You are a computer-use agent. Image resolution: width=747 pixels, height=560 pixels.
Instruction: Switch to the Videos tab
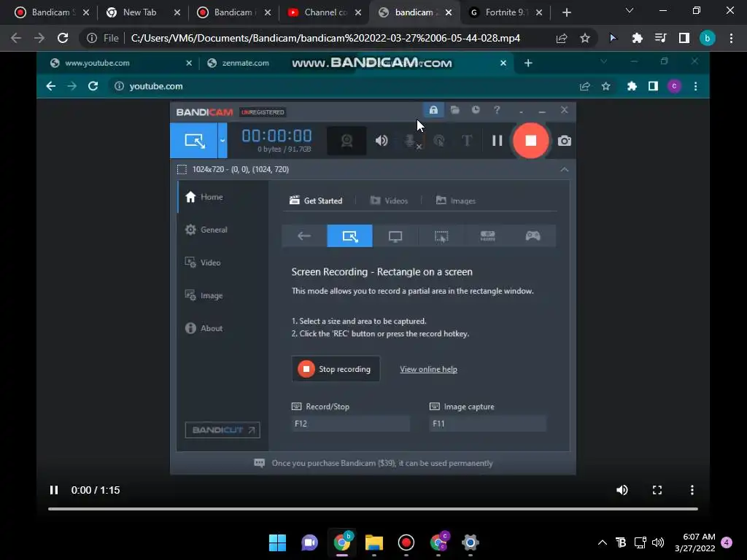click(x=389, y=201)
